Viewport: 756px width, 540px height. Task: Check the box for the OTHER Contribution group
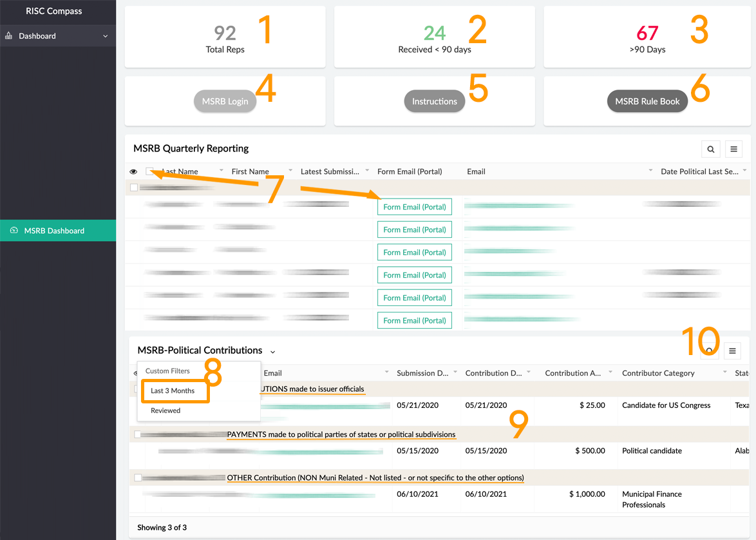[x=138, y=477]
